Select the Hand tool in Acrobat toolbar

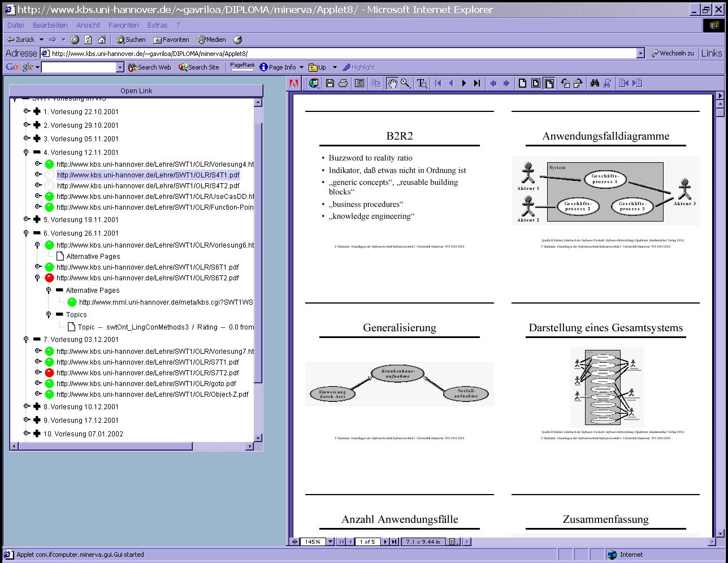[x=393, y=83]
